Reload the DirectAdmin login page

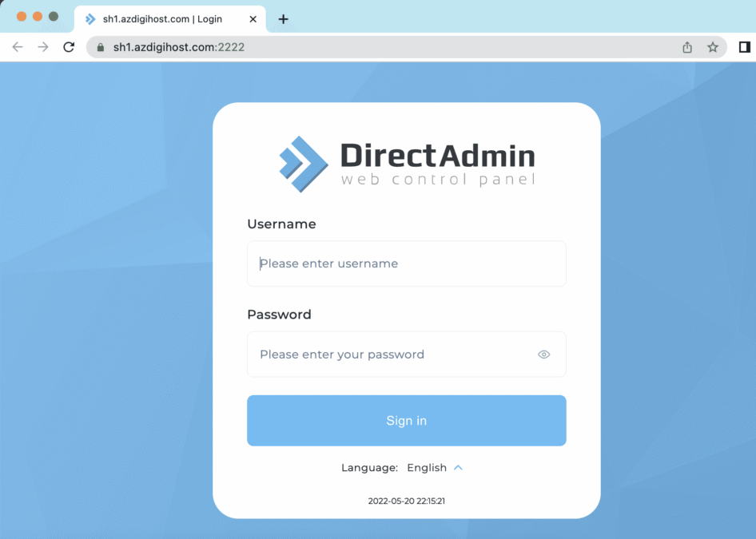point(69,47)
